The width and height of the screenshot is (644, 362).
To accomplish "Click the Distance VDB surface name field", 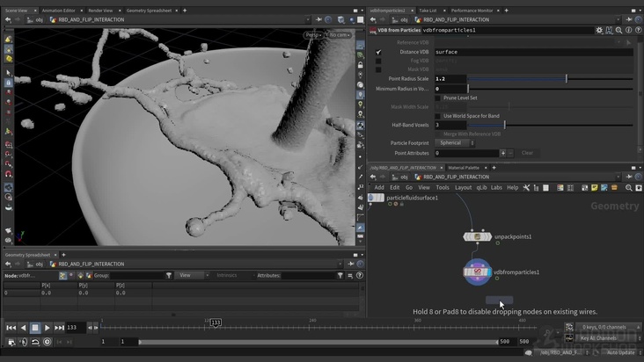I will 533,52.
